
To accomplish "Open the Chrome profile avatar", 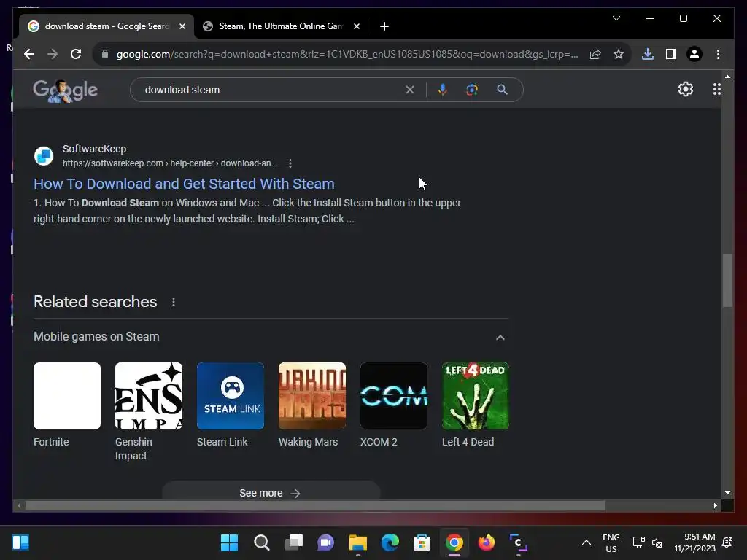I will tap(694, 54).
